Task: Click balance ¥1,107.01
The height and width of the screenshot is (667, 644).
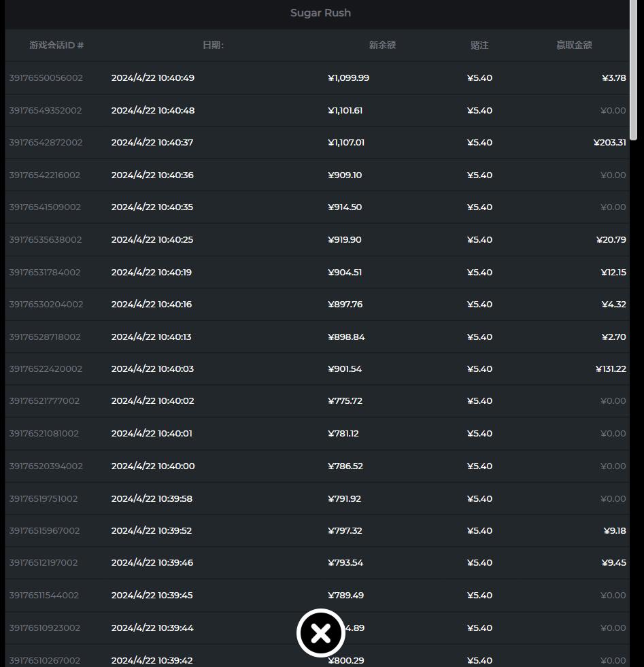Action: [x=346, y=143]
